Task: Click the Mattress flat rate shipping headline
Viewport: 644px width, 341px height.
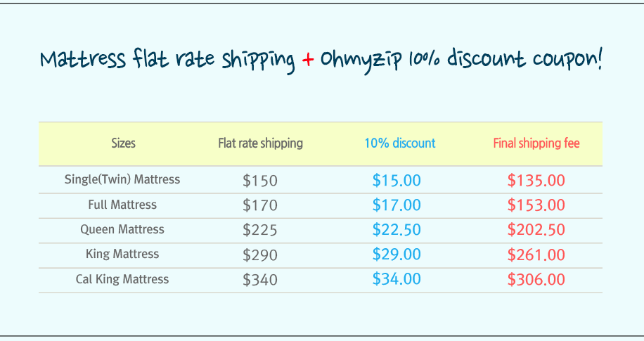Action: pos(167,60)
